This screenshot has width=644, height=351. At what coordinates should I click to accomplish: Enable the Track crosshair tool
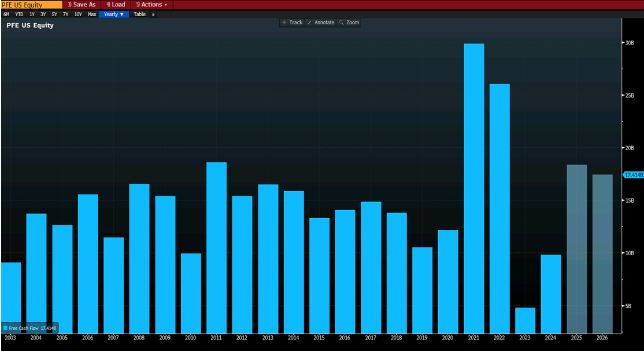292,23
